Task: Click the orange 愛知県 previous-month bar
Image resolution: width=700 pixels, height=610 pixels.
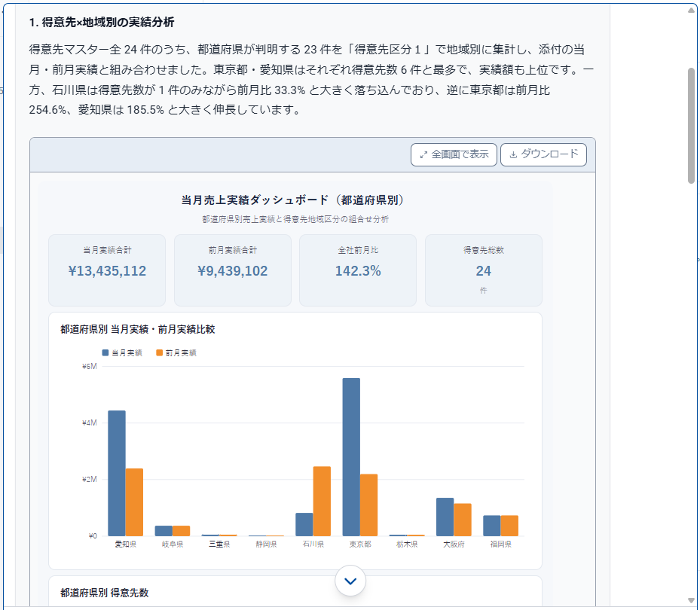Action: [134, 502]
